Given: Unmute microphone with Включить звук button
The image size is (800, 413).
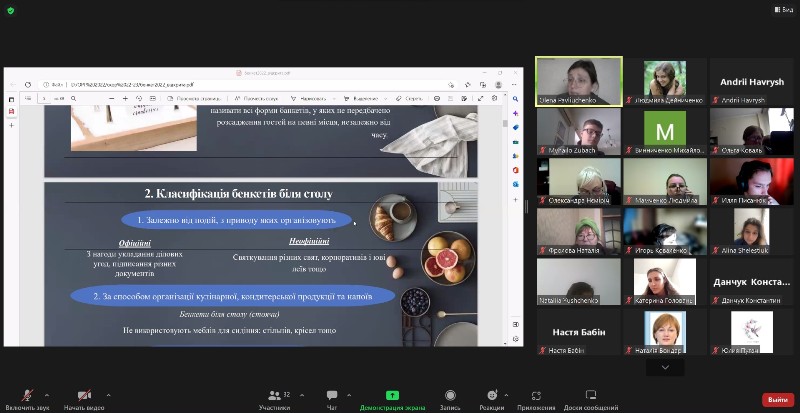Looking at the screenshot, I should click(27, 398).
